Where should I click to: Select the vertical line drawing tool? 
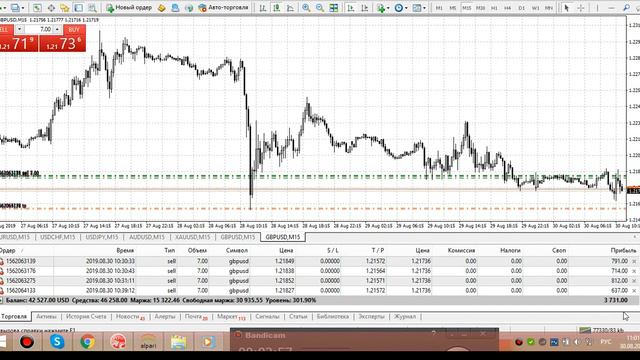pos(597,8)
